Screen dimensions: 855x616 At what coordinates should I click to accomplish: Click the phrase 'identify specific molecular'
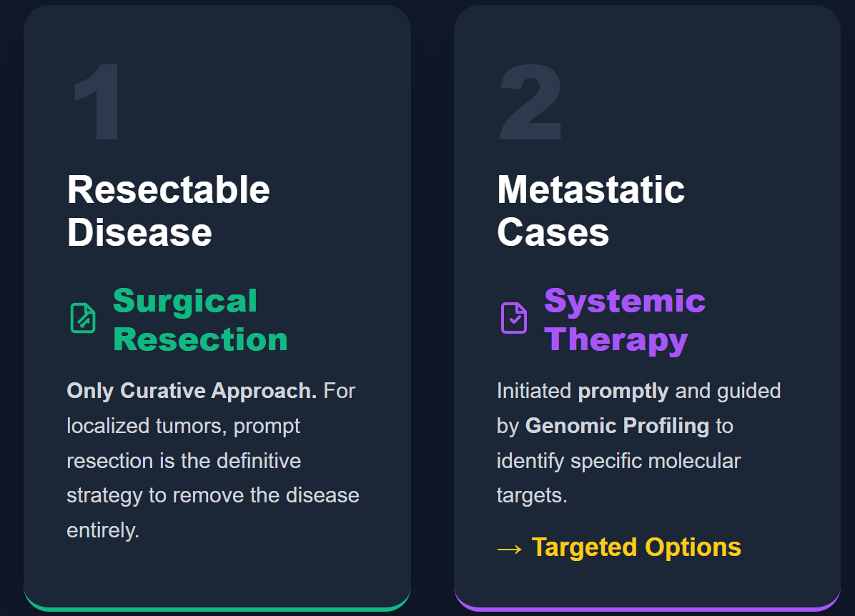tap(618, 461)
